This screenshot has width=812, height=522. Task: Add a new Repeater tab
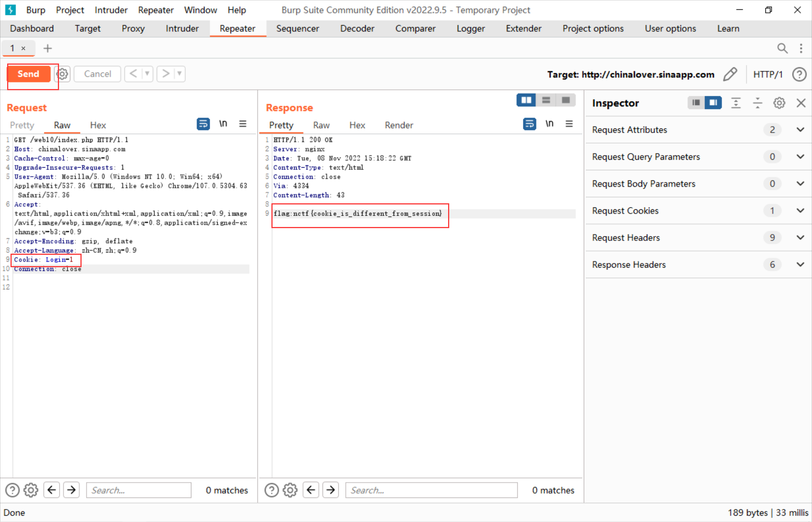click(48, 48)
